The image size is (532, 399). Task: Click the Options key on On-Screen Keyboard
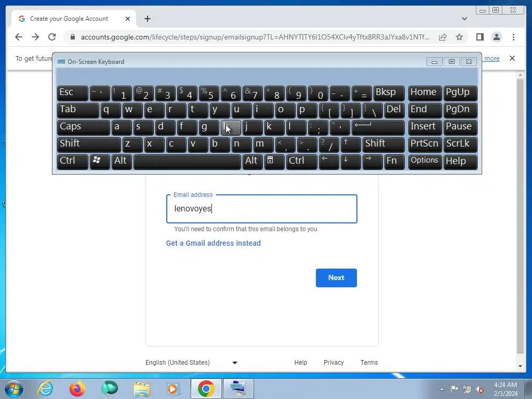pos(425,161)
